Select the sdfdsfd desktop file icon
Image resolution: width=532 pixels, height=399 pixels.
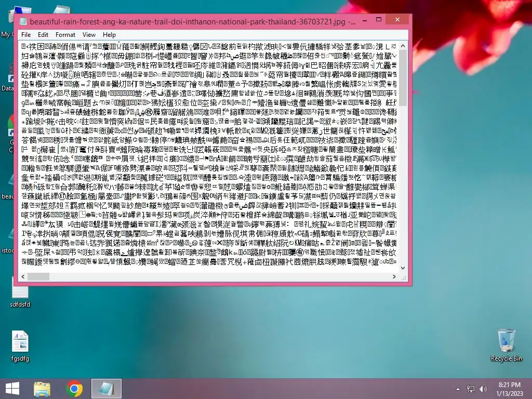click(x=20, y=292)
